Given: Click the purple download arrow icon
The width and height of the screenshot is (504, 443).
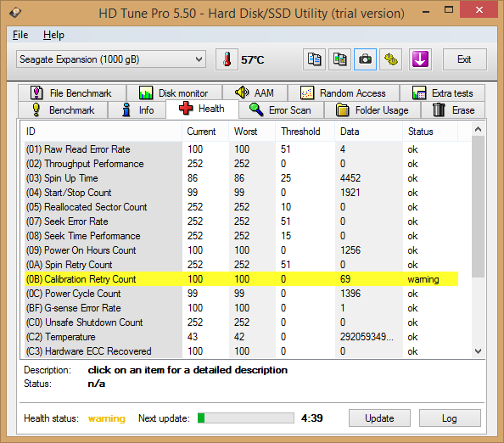Looking at the screenshot, I should point(420,59).
